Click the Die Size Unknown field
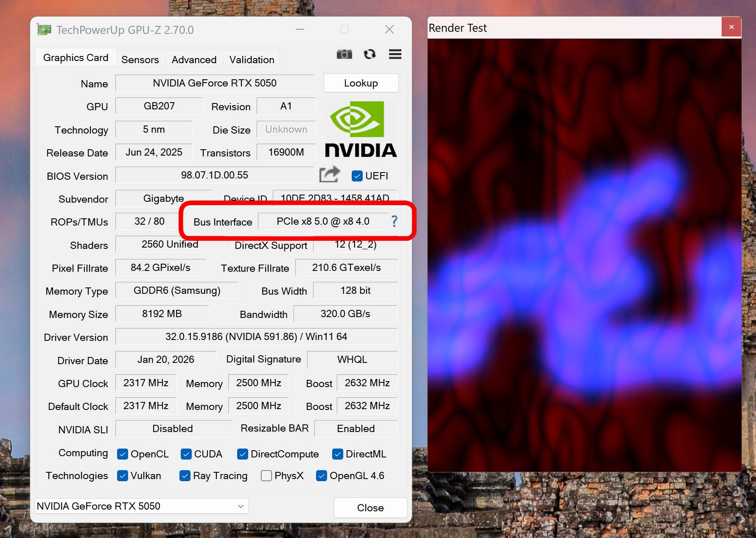The width and height of the screenshot is (756, 538). (286, 129)
